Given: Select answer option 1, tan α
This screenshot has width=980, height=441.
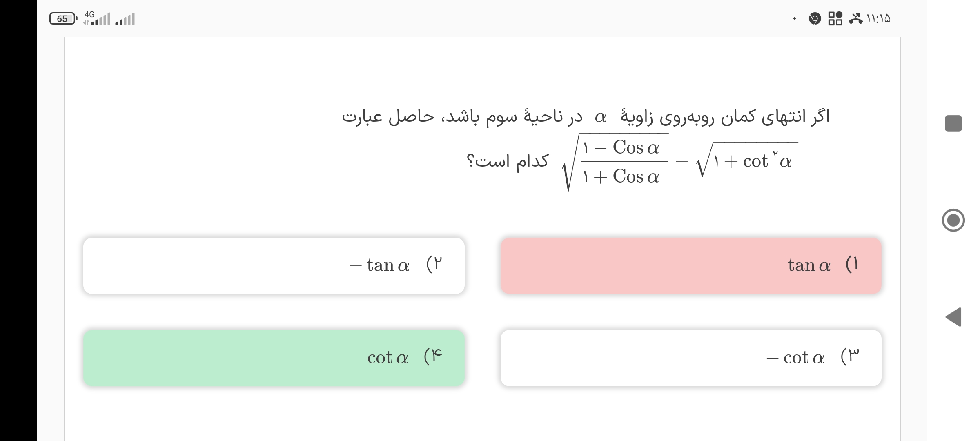Looking at the screenshot, I should coord(691,266).
